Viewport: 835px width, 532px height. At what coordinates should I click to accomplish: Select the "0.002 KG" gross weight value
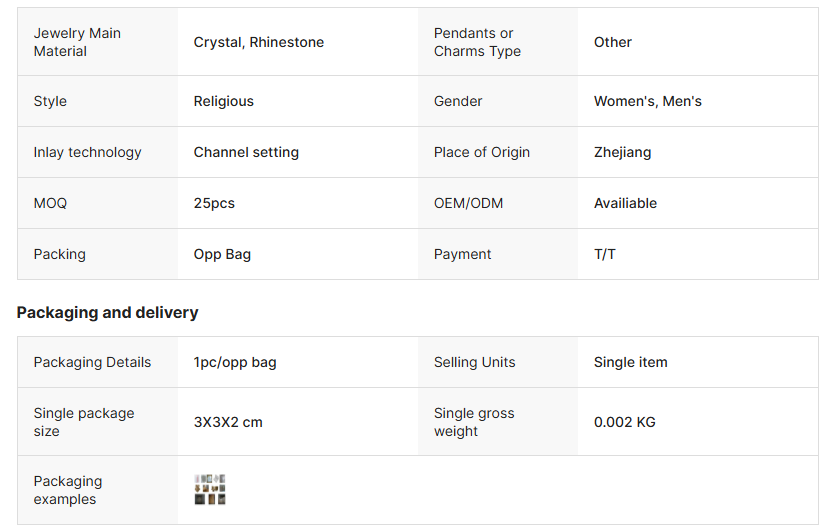pyautogui.click(x=625, y=422)
